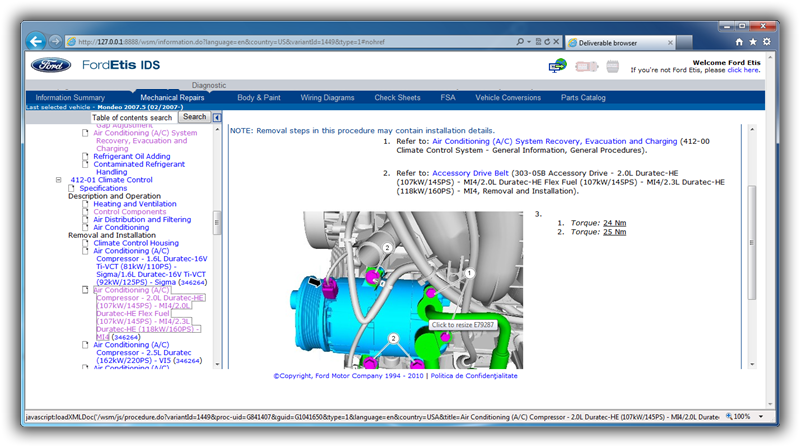The image size is (800, 447).
Task: Open the browser home icon
Action: [x=739, y=42]
